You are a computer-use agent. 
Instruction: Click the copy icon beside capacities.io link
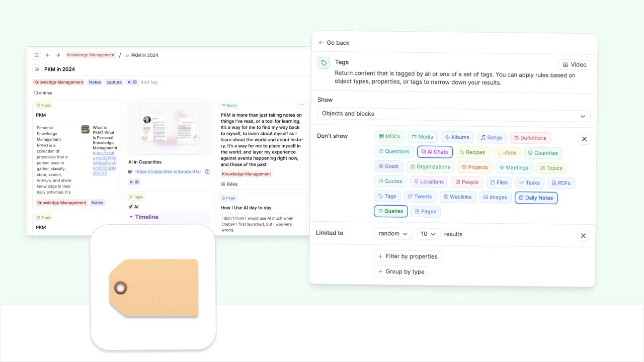pyautogui.click(x=207, y=172)
